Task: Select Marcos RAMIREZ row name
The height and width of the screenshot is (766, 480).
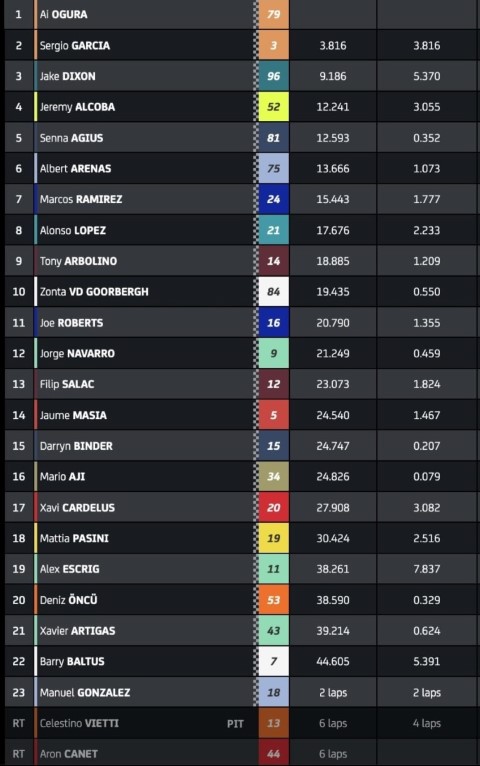Action: (81, 199)
